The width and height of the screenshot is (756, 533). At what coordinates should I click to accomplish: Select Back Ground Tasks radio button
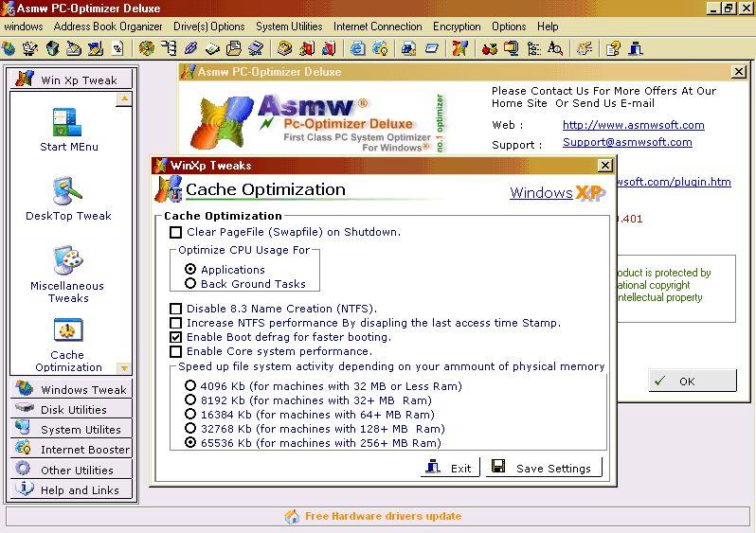point(190,283)
